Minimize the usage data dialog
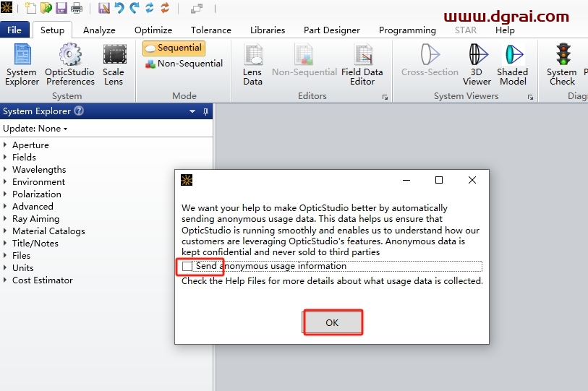The image size is (588, 391). coord(406,180)
